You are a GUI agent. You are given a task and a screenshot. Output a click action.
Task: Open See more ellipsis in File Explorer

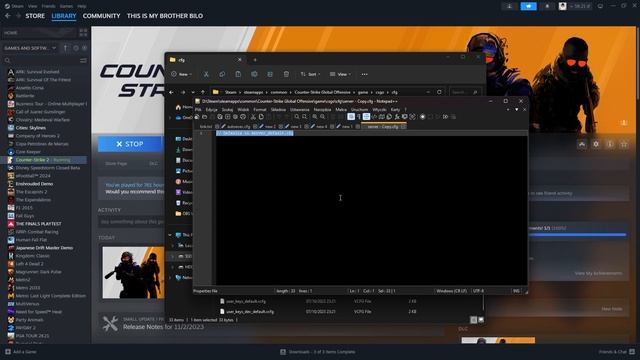pyautogui.click(x=364, y=74)
